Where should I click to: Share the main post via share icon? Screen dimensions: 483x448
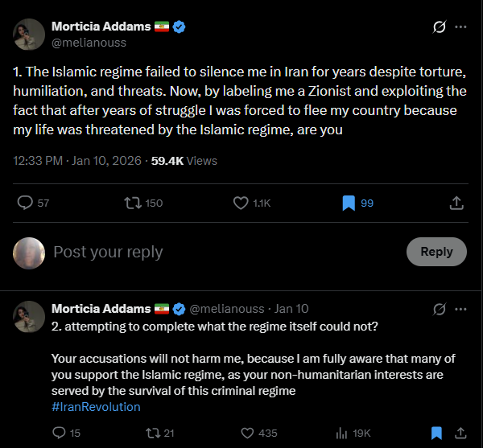pyautogui.click(x=456, y=203)
